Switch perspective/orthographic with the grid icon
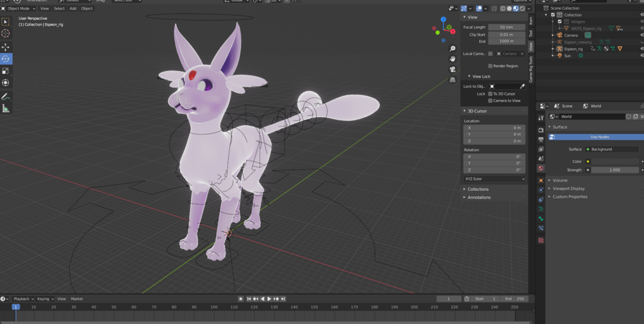644x324 pixels. [x=452, y=79]
